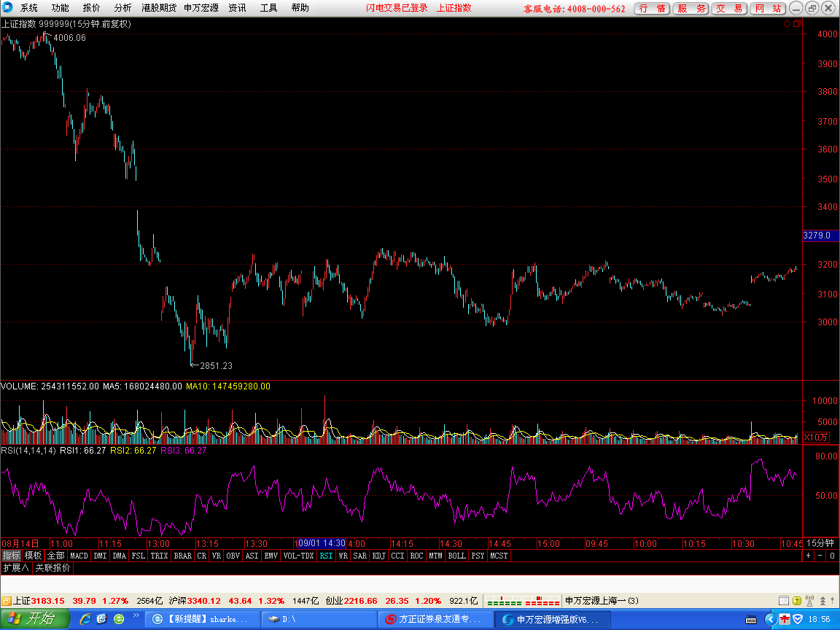Click the minus button to zoom out the chart
The height and width of the screenshot is (630, 840).
point(820,556)
